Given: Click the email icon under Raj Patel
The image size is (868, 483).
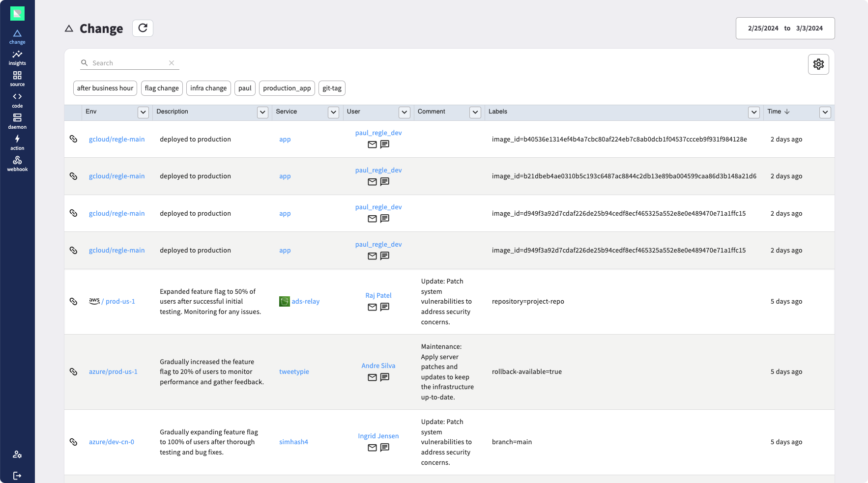Looking at the screenshot, I should [x=372, y=307].
